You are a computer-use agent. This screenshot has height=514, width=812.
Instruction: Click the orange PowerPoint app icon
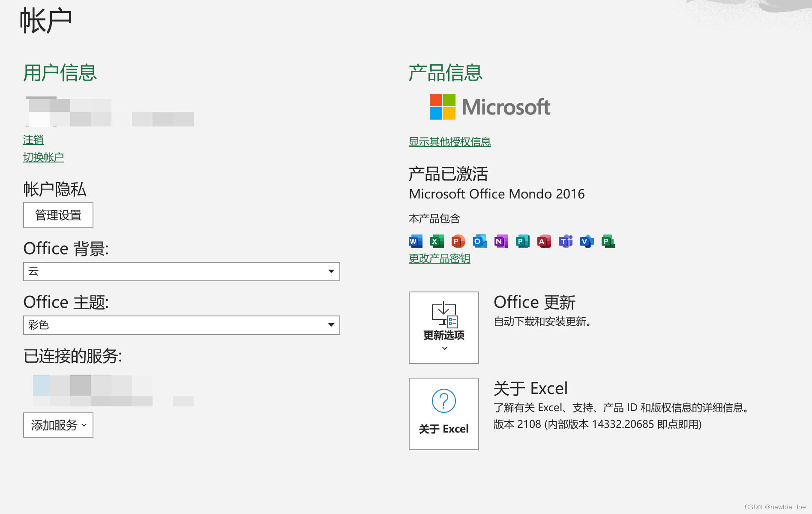coord(458,241)
